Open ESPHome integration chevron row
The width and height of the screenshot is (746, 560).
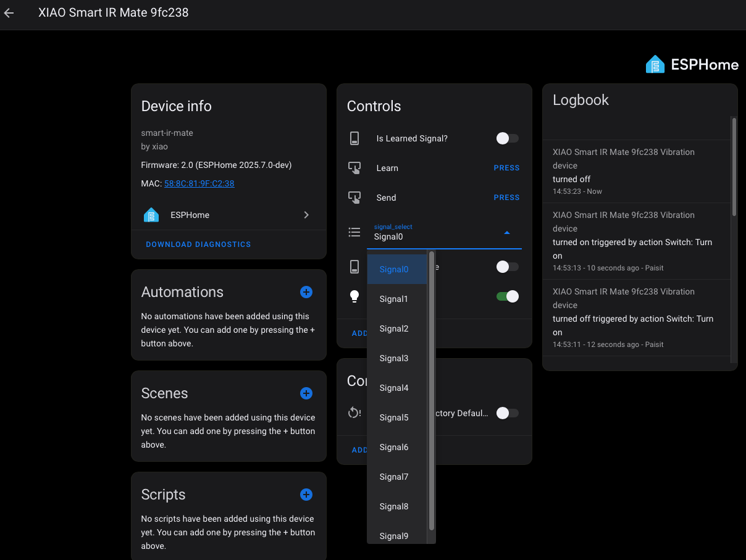tap(228, 215)
